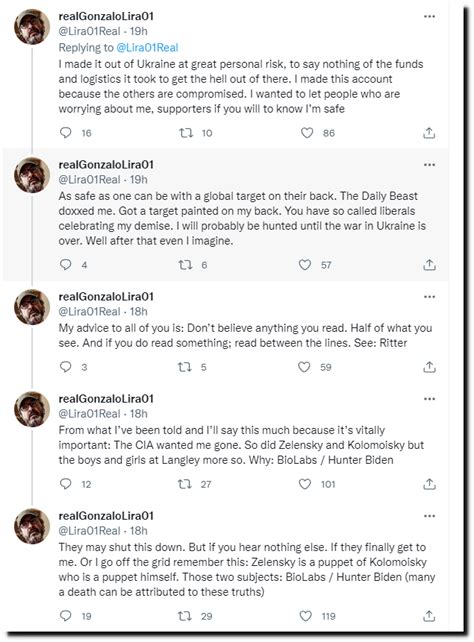Like the tweet with 86 likes
This screenshot has width=474, height=642.
(x=307, y=133)
